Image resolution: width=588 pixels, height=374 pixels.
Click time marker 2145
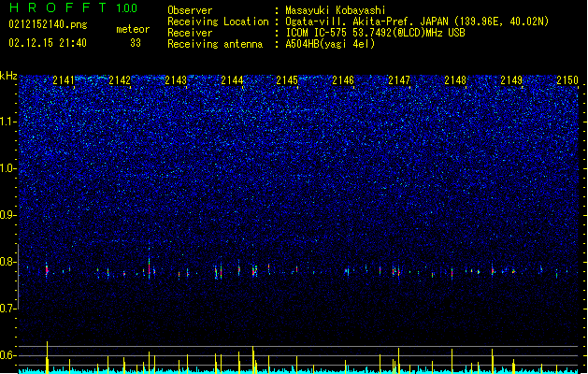pyautogui.click(x=287, y=80)
